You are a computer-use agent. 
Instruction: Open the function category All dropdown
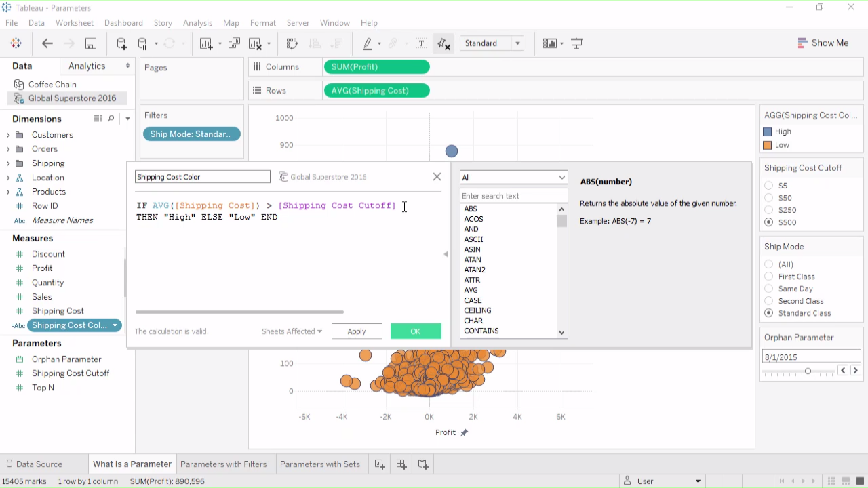pos(513,178)
